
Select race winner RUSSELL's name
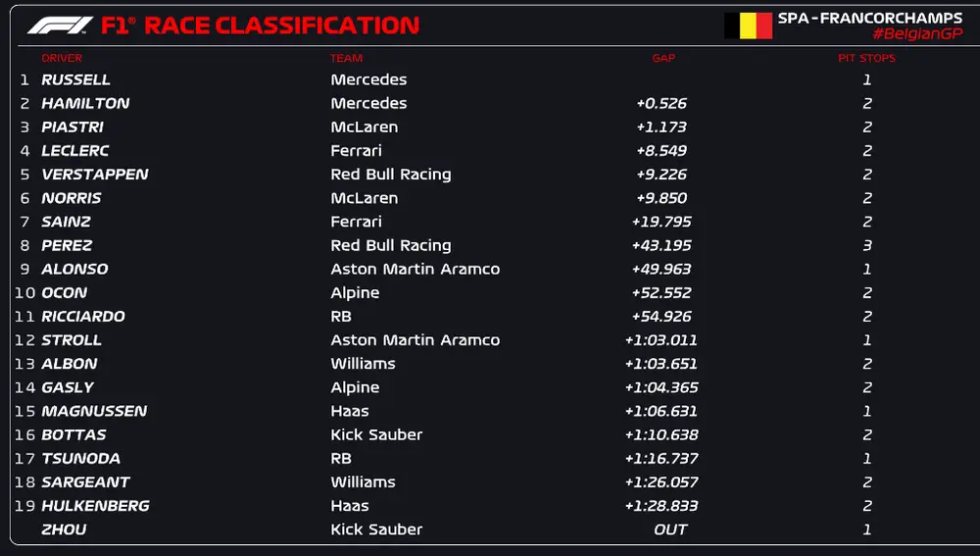click(75, 79)
